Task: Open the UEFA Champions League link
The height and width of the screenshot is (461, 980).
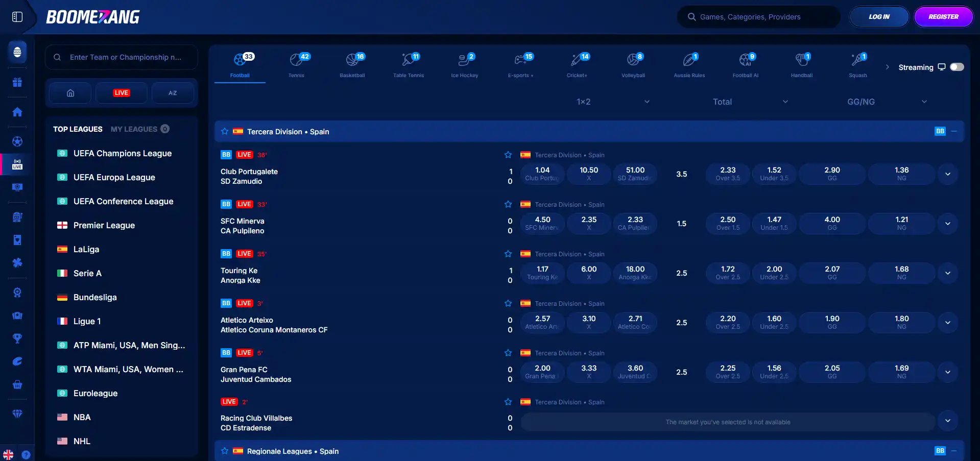Action: coord(123,153)
